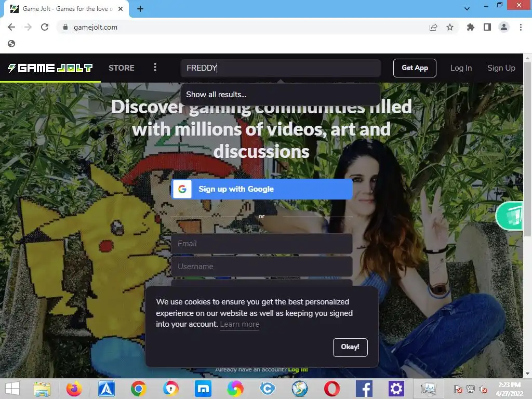
Task: Select the Game Jolt browser tab
Action: coord(66,9)
